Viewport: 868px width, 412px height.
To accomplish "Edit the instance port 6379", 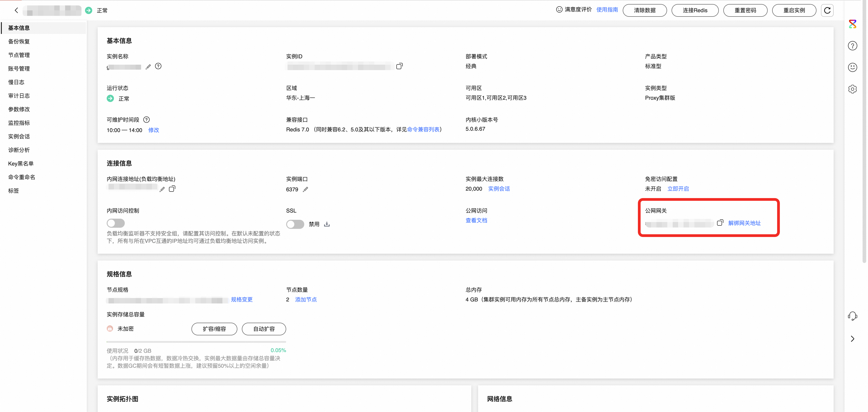I will pos(305,189).
